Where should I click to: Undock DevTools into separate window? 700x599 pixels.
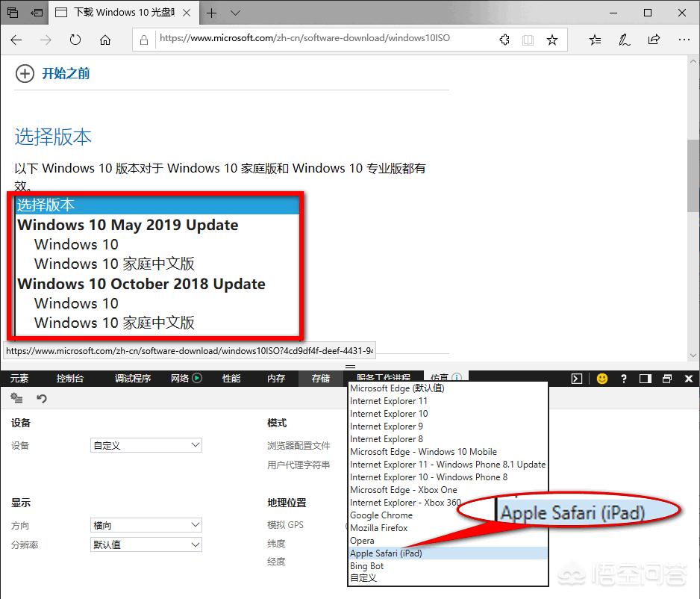pyautogui.click(x=667, y=379)
